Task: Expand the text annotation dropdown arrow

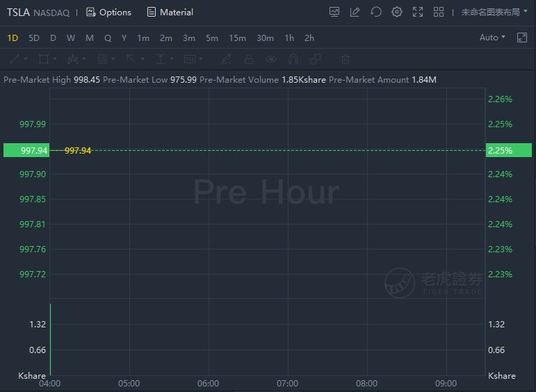Action: click(201, 59)
